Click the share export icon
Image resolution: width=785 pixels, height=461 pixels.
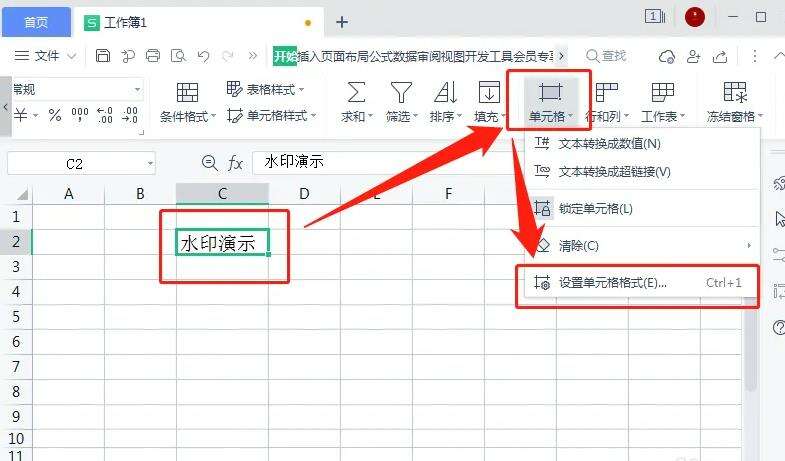[x=720, y=57]
